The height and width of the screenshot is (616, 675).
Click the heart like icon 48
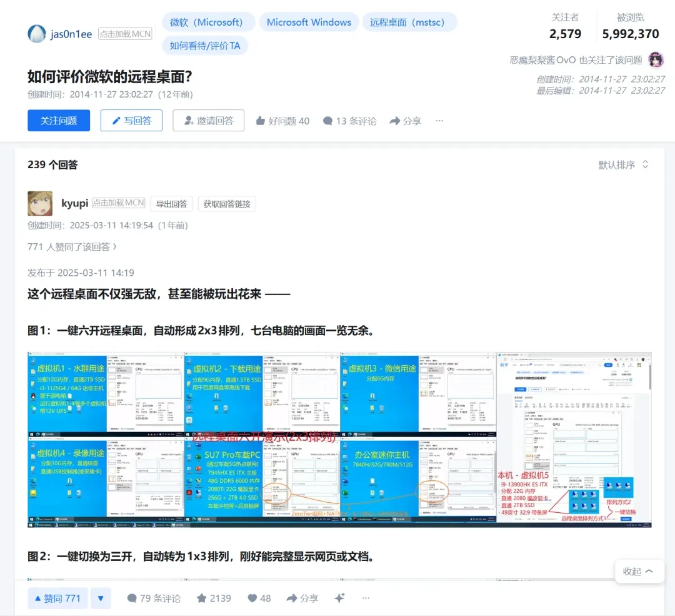coord(259,598)
